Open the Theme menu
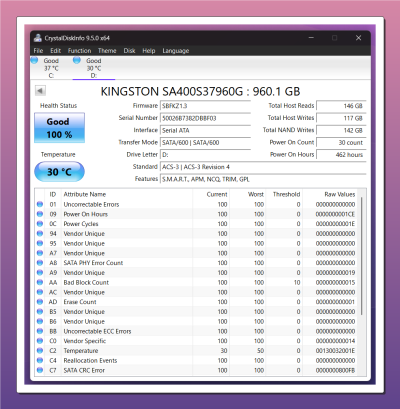400x409 pixels. click(x=107, y=51)
